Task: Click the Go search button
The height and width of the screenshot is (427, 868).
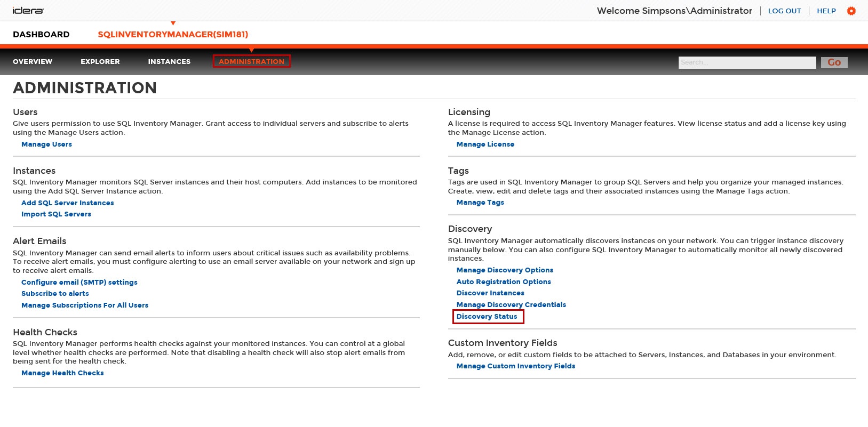Action: [834, 62]
